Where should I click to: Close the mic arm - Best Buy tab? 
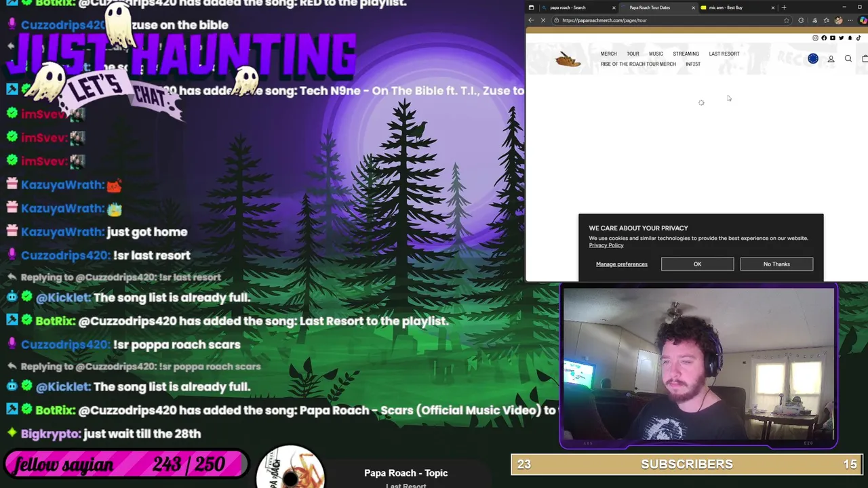tap(772, 7)
